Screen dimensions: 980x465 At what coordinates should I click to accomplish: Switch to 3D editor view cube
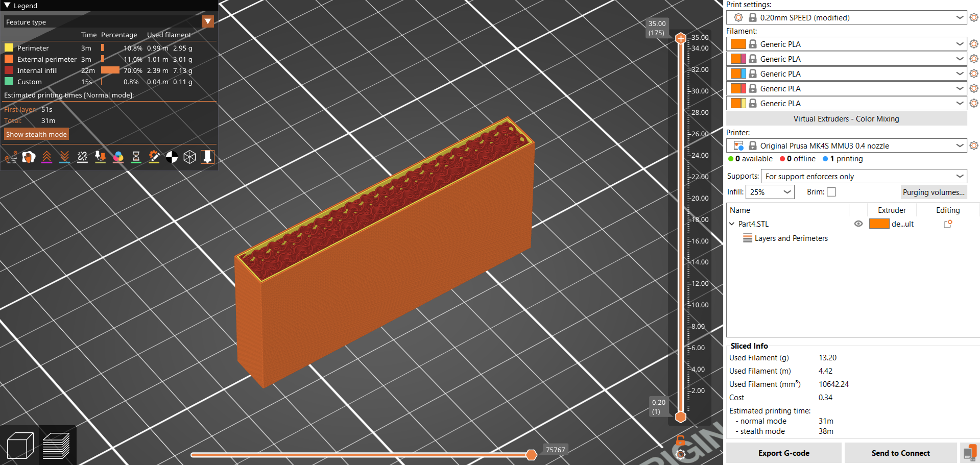pyautogui.click(x=20, y=446)
